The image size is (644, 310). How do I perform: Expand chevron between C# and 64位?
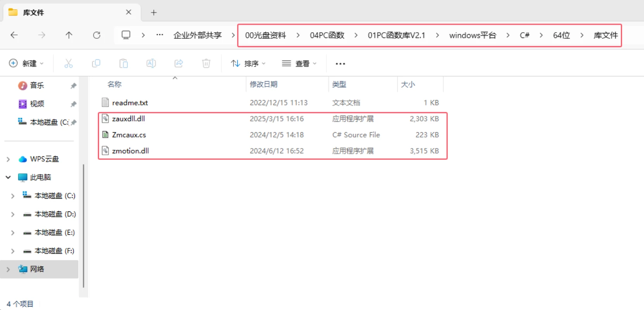541,35
